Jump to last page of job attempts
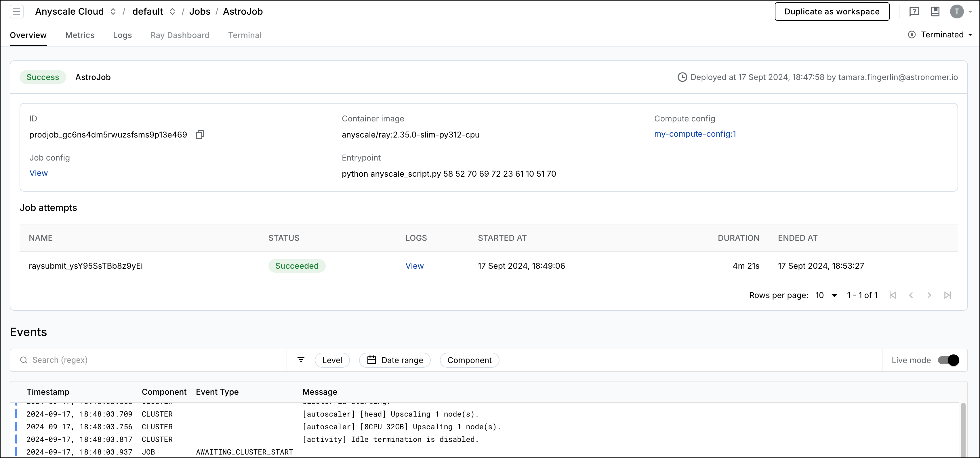The height and width of the screenshot is (458, 980). 948,295
